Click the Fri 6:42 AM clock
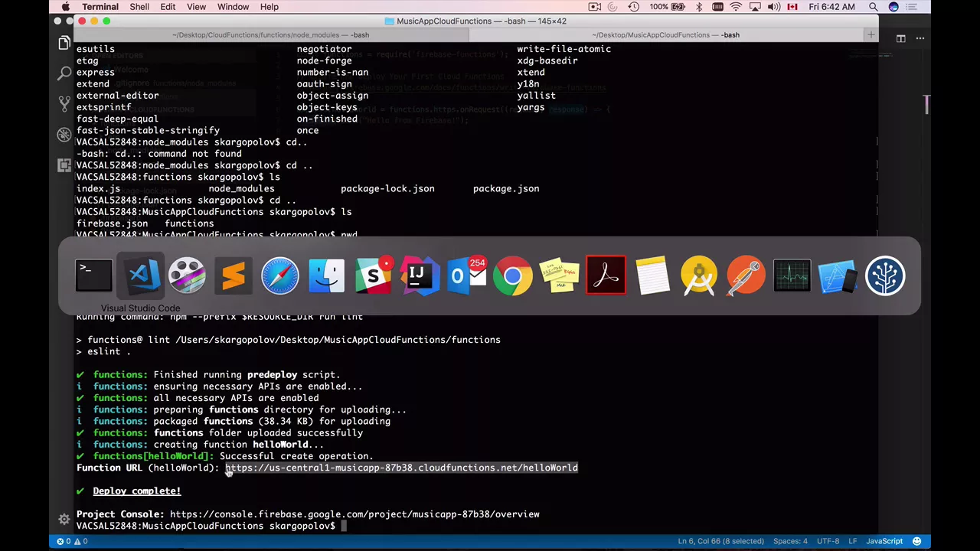The height and width of the screenshot is (551, 980). pos(831,7)
